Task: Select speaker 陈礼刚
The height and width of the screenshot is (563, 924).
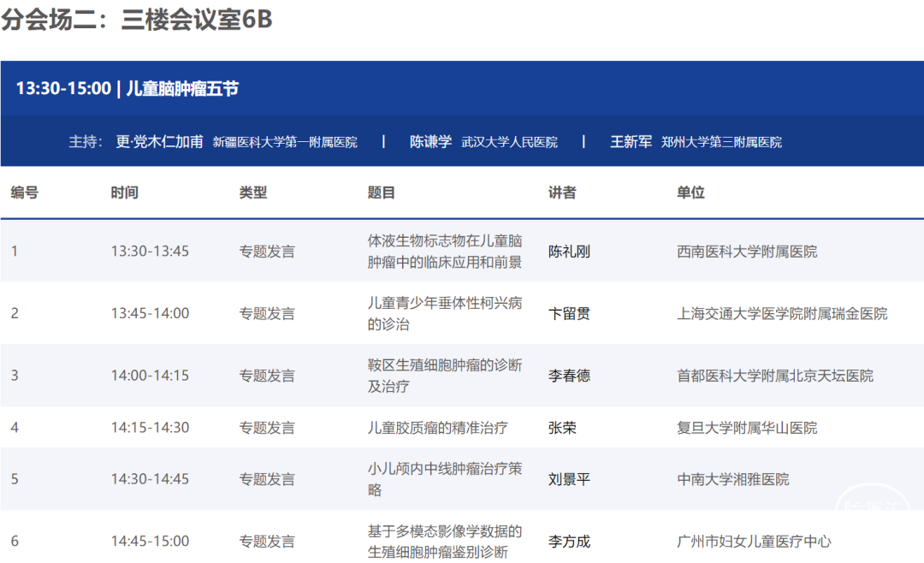Action: coord(569,252)
